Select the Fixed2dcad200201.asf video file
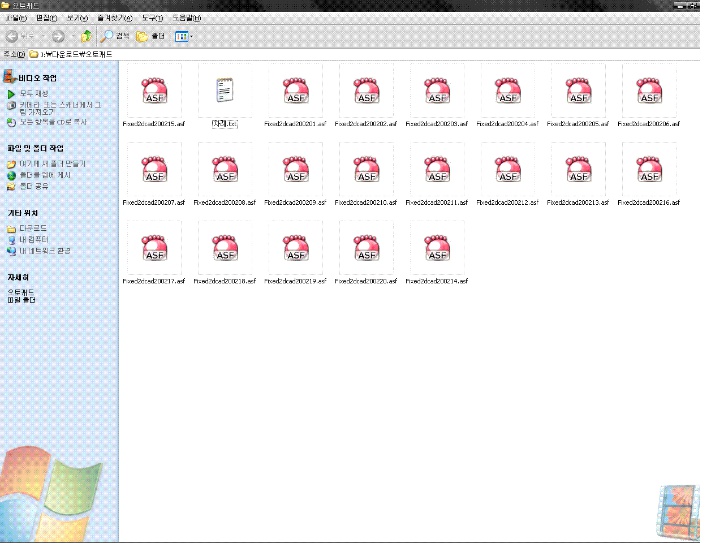The image size is (724, 543). coord(296,96)
